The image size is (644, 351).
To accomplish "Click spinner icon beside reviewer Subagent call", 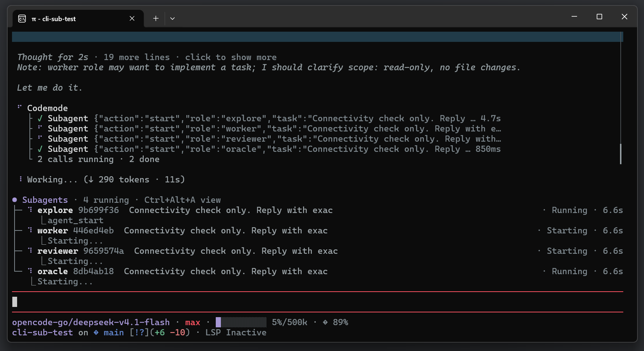I will [40, 138].
